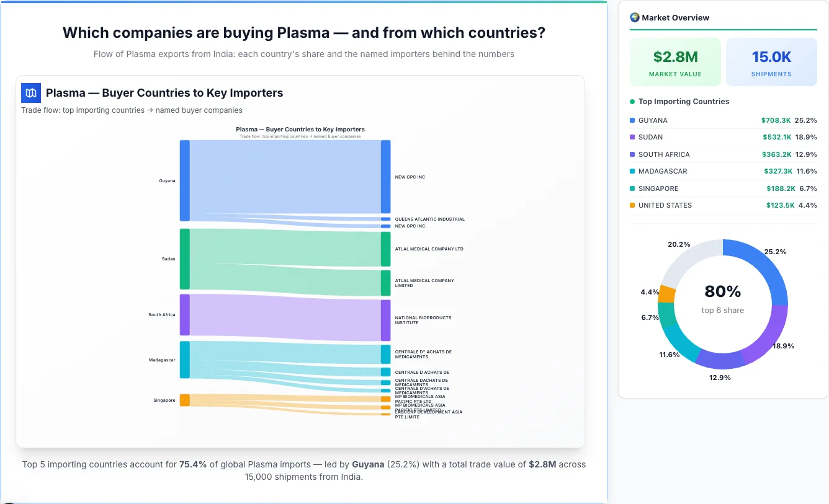Click the 15.0K Shipments card
Image resolution: width=829 pixels, height=504 pixels.
(771, 61)
